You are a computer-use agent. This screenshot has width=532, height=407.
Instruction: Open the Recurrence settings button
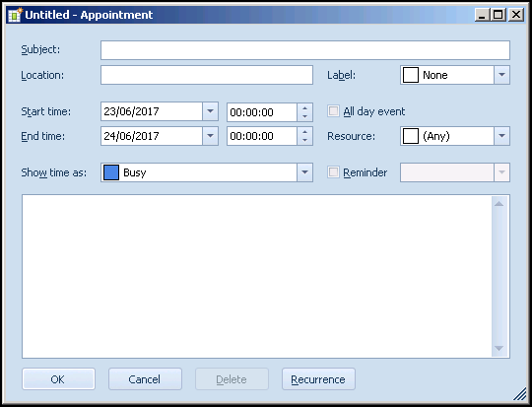pyautogui.click(x=318, y=378)
